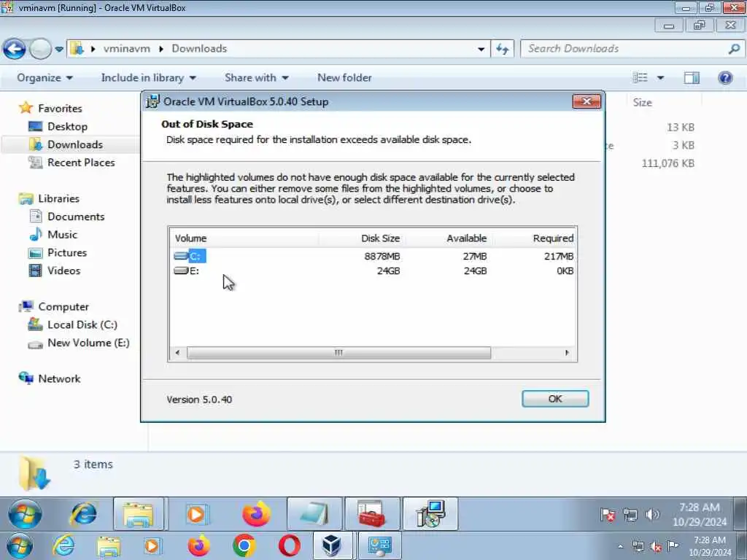
Task: Click OK in the Out of Disk Space dialog
Action: click(555, 399)
